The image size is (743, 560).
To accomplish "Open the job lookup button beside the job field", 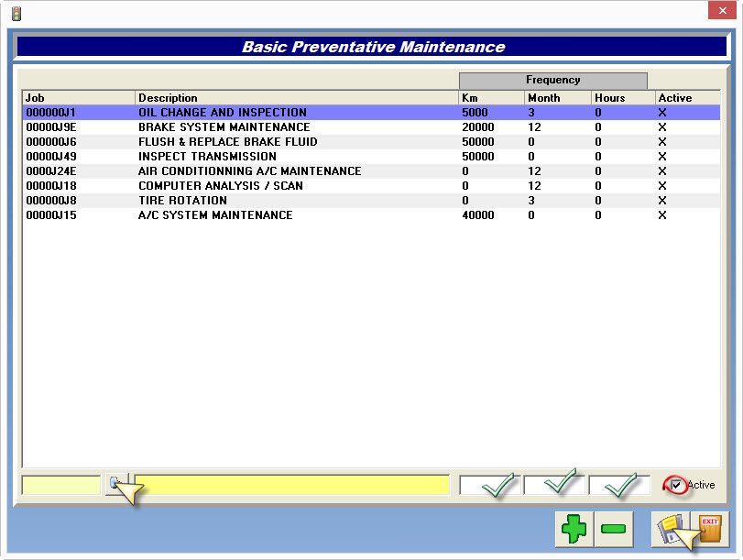I will click(x=116, y=484).
